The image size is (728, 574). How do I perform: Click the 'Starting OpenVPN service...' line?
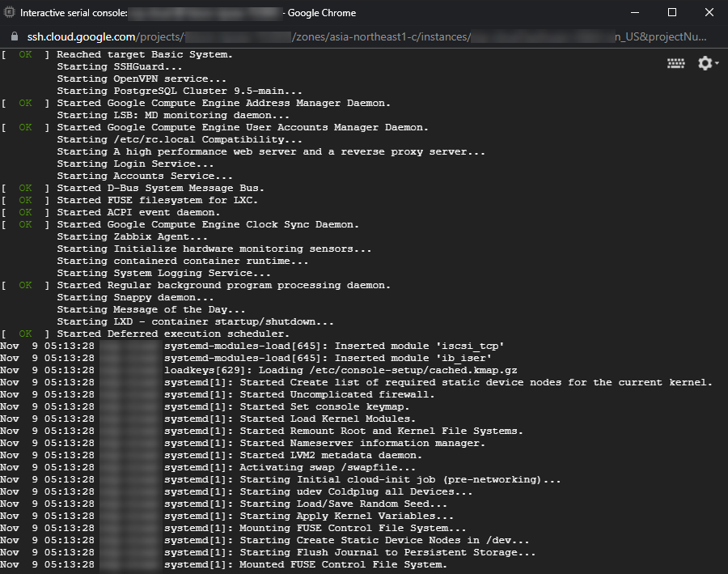click(142, 79)
